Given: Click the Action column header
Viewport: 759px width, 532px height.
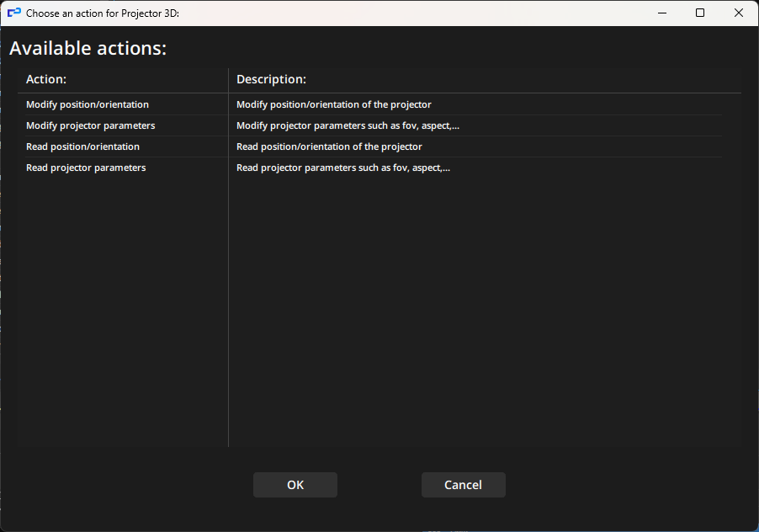Looking at the screenshot, I should pyautogui.click(x=46, y=79).
